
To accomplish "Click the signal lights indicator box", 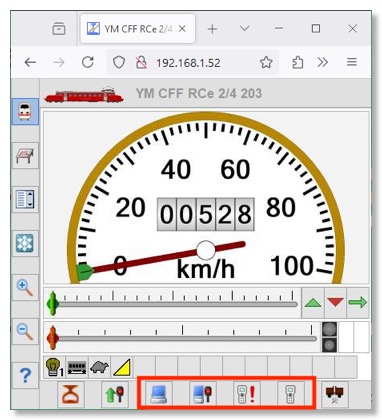I will pos(329,337).
